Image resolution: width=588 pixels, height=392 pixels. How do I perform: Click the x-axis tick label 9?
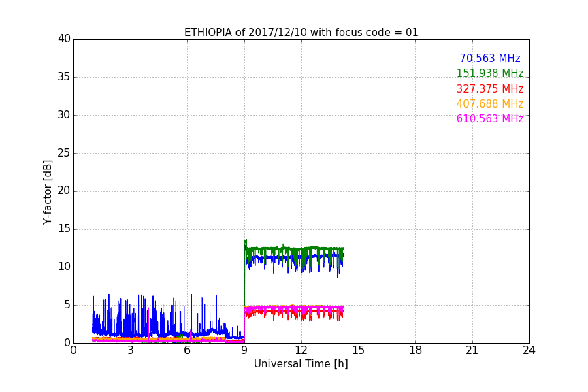coord(244,350)
